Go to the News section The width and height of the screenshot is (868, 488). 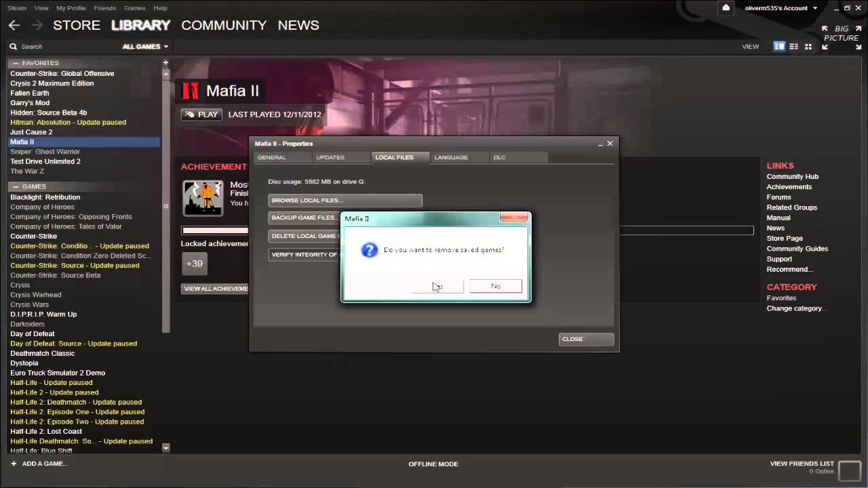(298, 25)
